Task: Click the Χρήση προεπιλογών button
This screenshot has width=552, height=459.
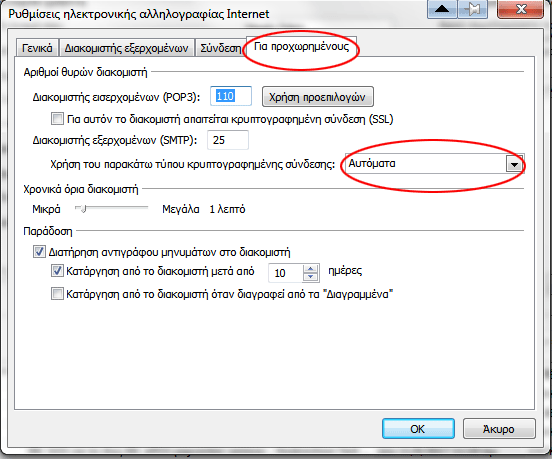Action: (318, 97)
